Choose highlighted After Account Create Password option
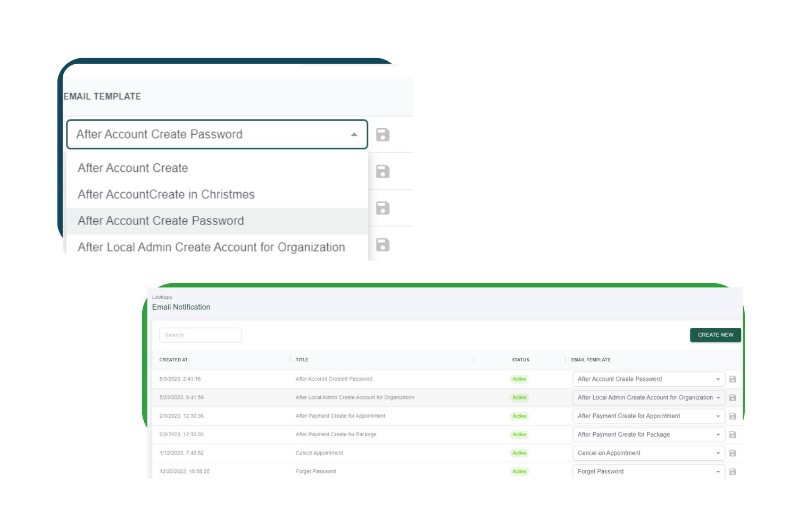 [217, 221]
